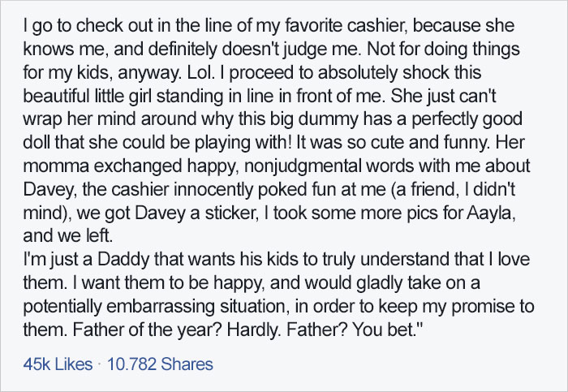Click the phrase "perfectly good doll" start

click(x=467, y=119)
